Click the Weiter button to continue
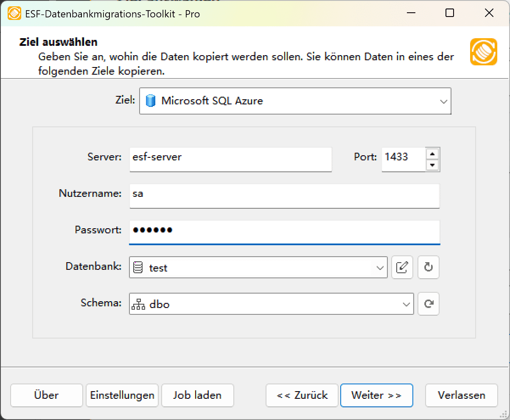 pyautogui.click(x=376, y=395)
